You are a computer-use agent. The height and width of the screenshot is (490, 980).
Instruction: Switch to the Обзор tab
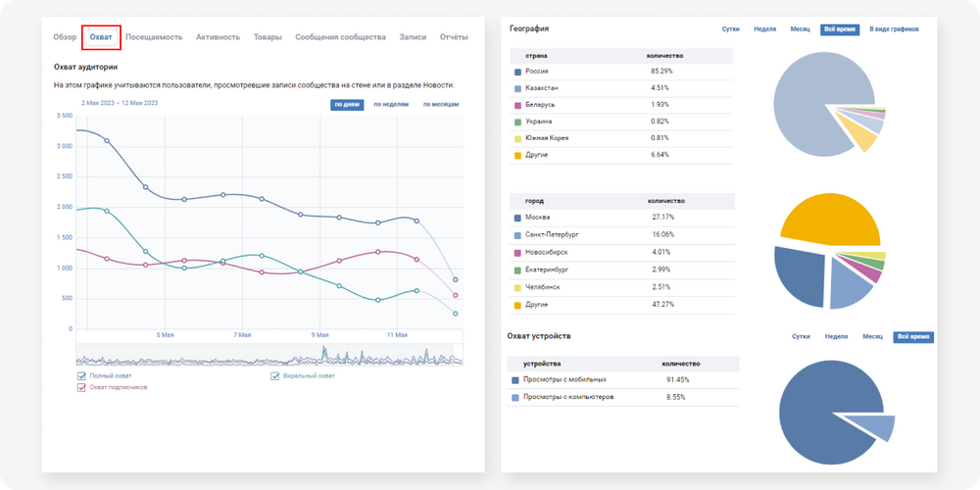point(65,37)
